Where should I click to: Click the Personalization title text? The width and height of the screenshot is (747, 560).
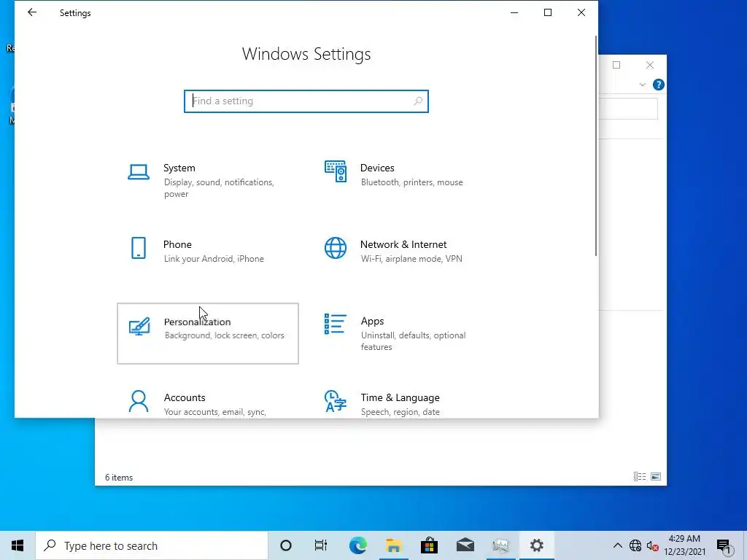(197, 322)
